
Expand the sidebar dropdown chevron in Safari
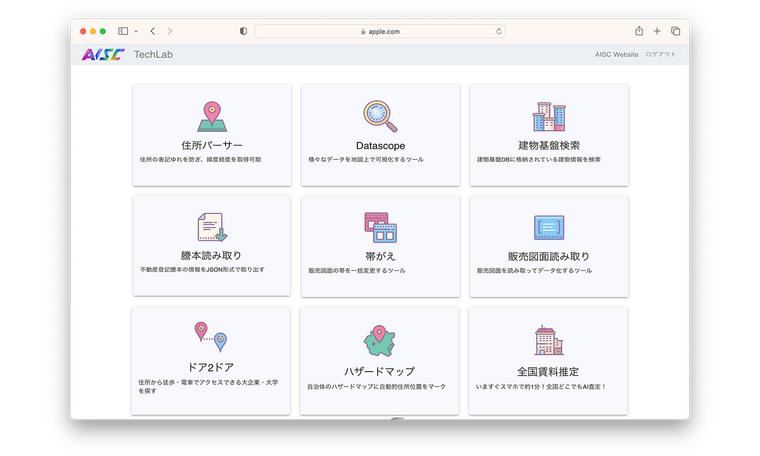pyautogui.click(x=136, y=32)
